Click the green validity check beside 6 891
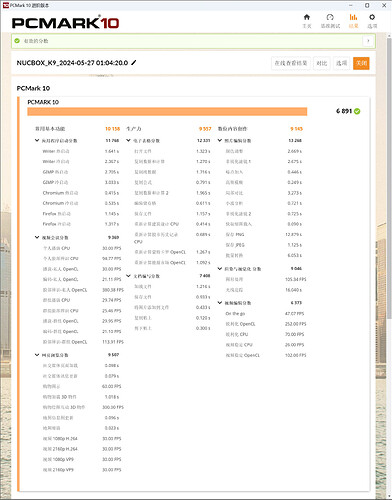The height and width of the screenshot is (500, 392). click(x=357, y=111)
